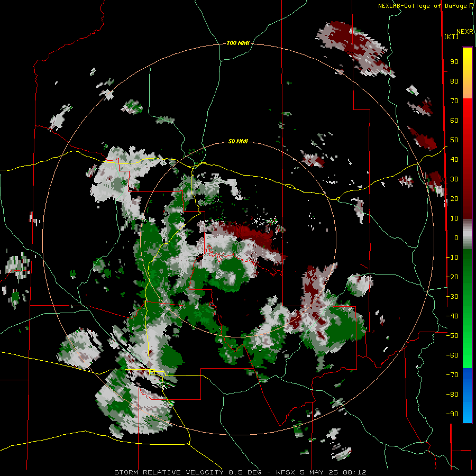
Task: Click the 0.5 DEG elevation angle text
Action: (244, 472)
